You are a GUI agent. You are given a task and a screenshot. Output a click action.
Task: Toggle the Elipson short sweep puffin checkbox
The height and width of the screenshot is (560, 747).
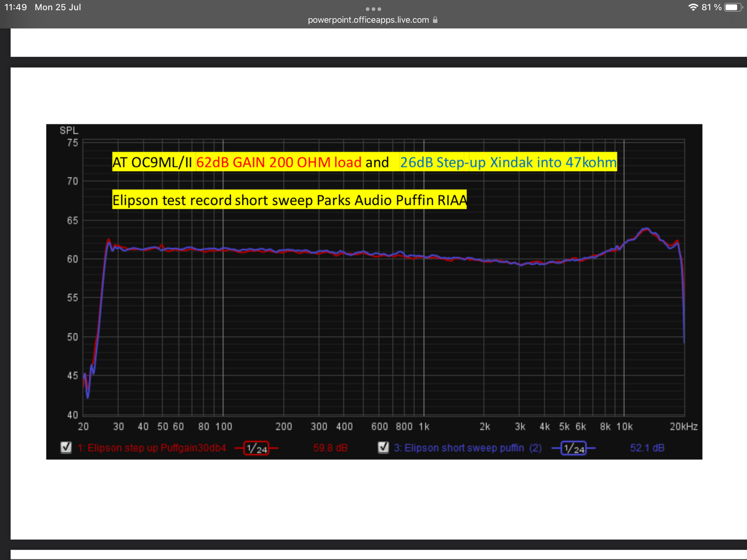click(383, 447)
